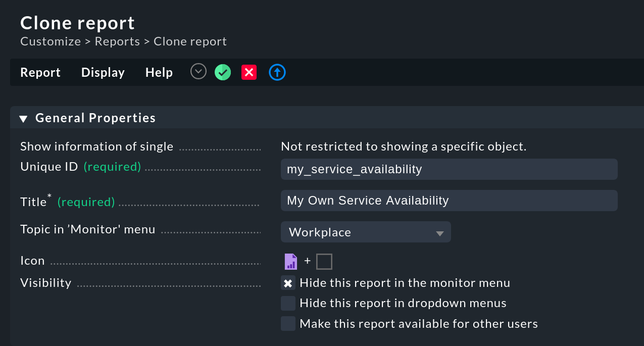This screenshot has height=346, width=644.
Task: Uncheck Hide this report in monitor menu
Action: pos(288,283)
